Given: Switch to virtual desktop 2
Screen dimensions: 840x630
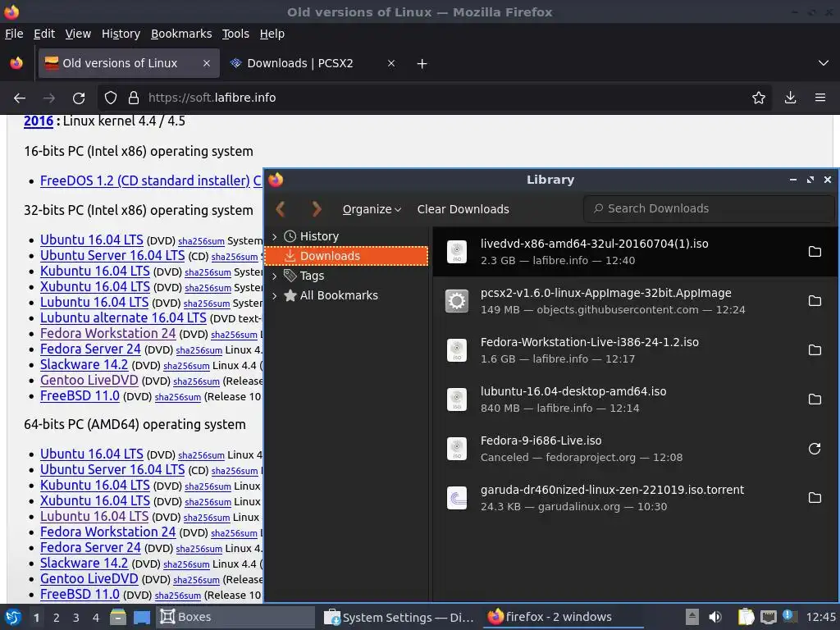Looking at the screenshot, I should (x=57, y=618).
